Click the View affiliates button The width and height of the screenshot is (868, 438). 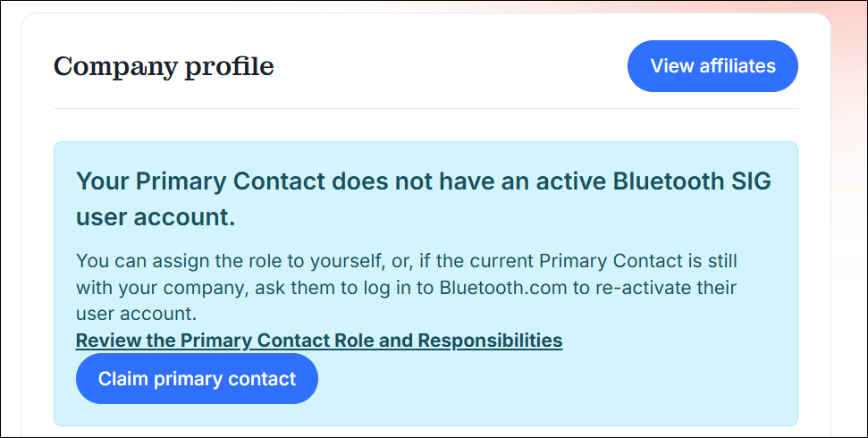[x=712, y=66]
